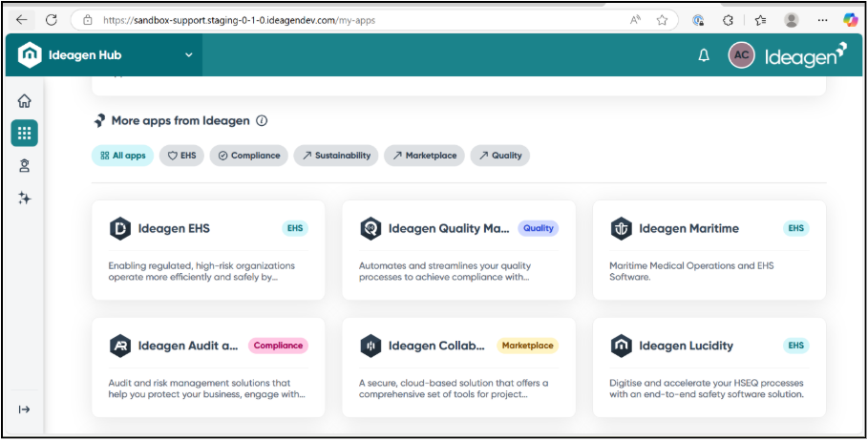Open the Copilot icon in browser toolbar
This screenshot has height=441, width=868.
tap(850, 20)
